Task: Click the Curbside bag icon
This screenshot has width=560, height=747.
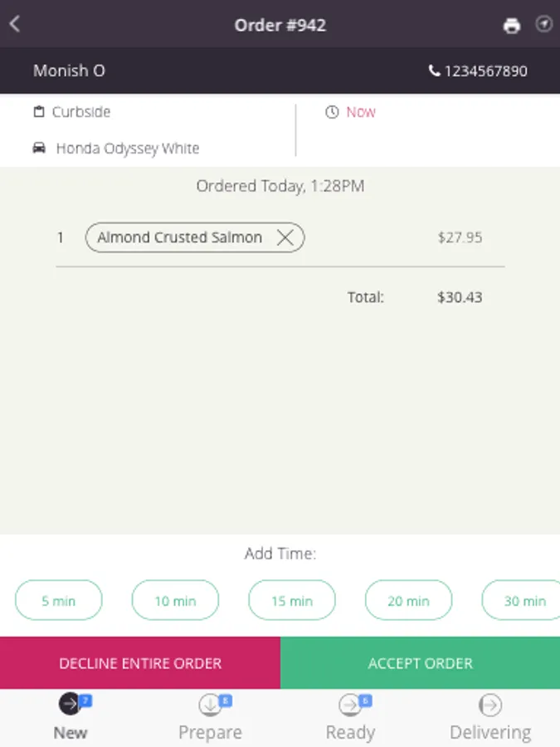Action: [38, 112]
